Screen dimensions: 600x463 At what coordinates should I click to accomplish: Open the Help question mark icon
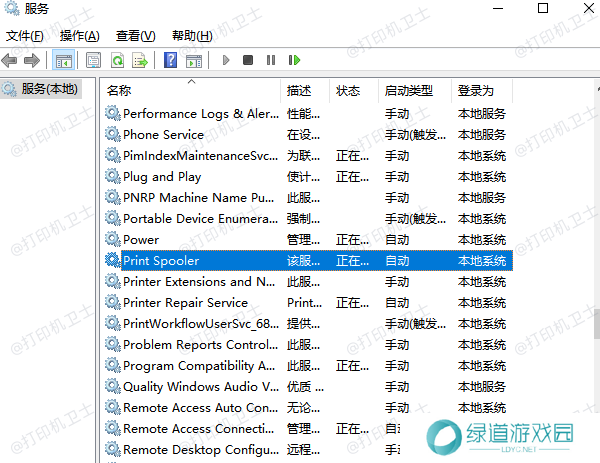point(170,60)
